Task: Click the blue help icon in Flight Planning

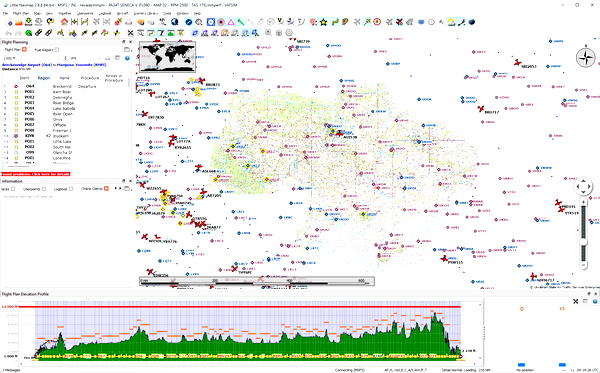Action: (x=127, y=58)
